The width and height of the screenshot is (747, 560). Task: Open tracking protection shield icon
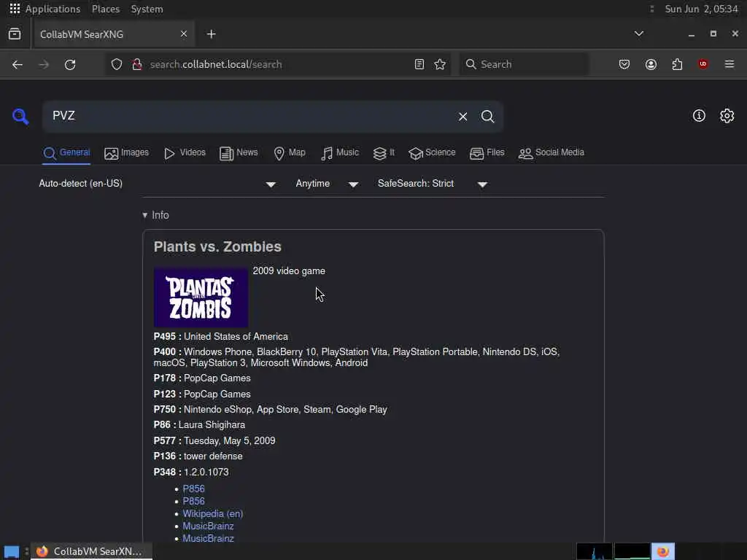pos(117,64)
